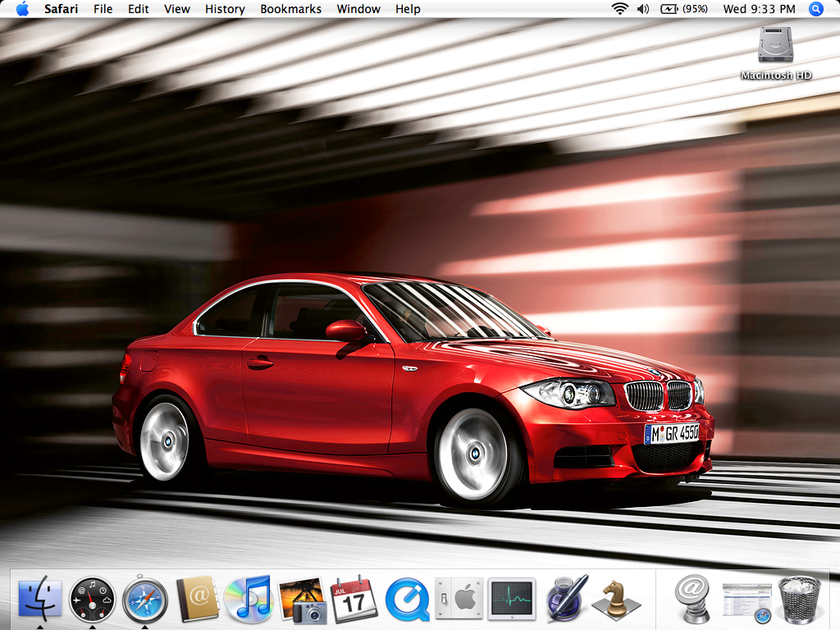840x630 pixels.
Task: Click the @ spring icon in Dock
Action: (692, 598)
